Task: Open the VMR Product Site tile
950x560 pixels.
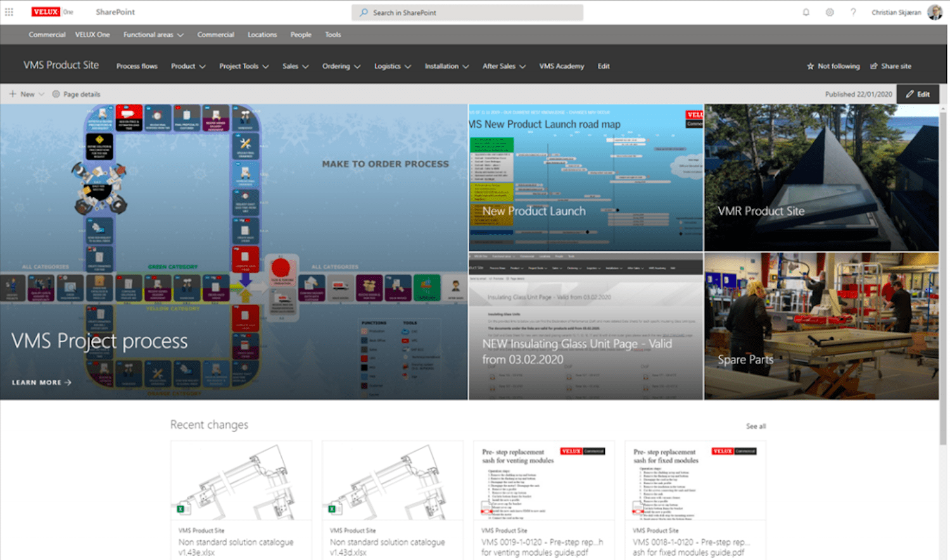Action: click(x=821, y=178)
